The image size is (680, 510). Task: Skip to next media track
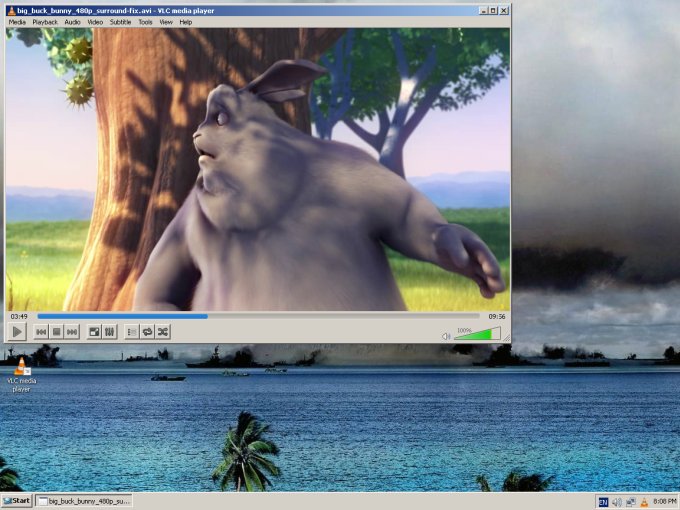(72, 332)
